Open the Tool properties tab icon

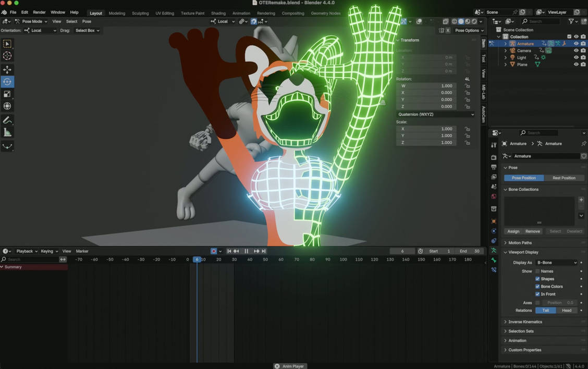pos(494,145)
